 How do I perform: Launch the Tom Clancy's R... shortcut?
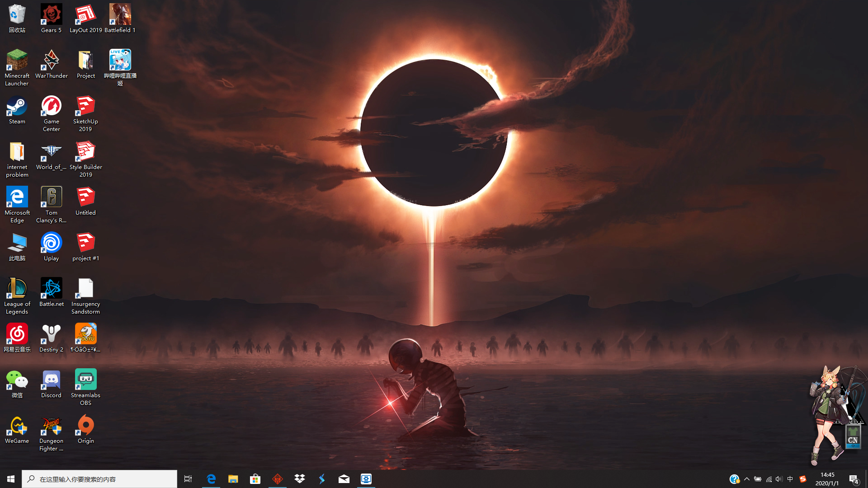click(x=51, y=205)
